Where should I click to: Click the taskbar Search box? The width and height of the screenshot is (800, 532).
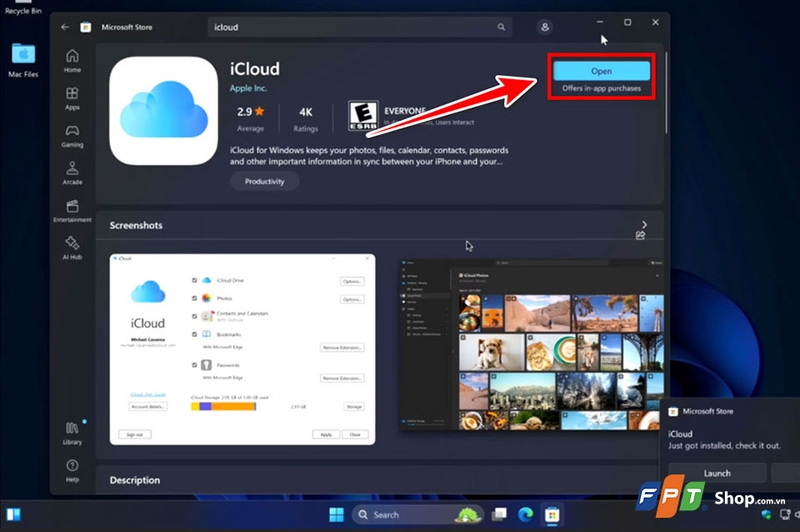pos(417,515)
